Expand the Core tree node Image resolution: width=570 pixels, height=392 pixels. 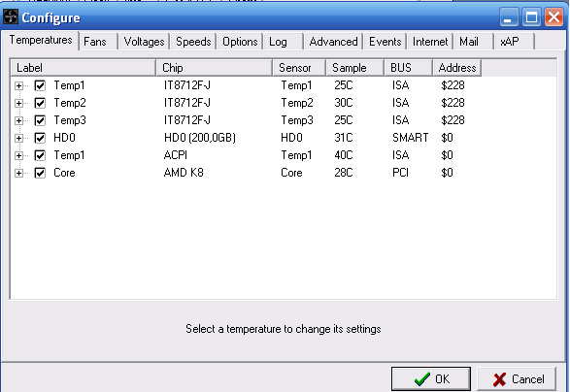coord(18,173)
